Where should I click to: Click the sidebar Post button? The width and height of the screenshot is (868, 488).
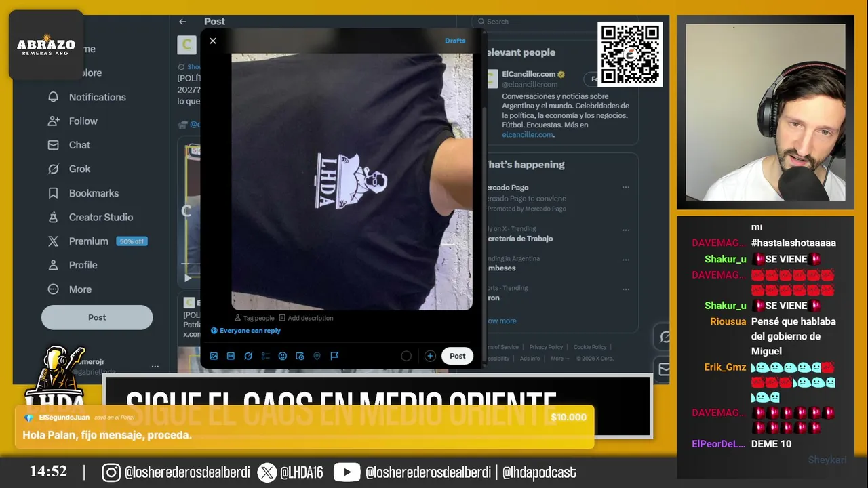pos(97,317)
